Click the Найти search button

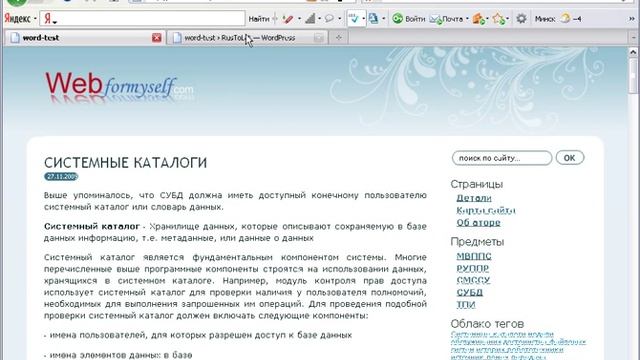[x=259, y=19]
